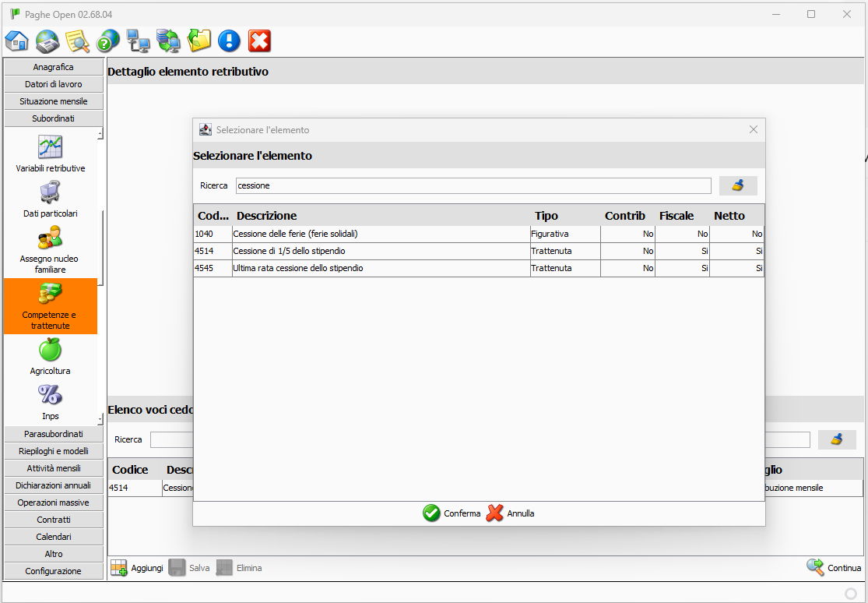
Task: Select row 4545 Ultima rata cessione dello stipendio
Action: click(x=380, y=268)
